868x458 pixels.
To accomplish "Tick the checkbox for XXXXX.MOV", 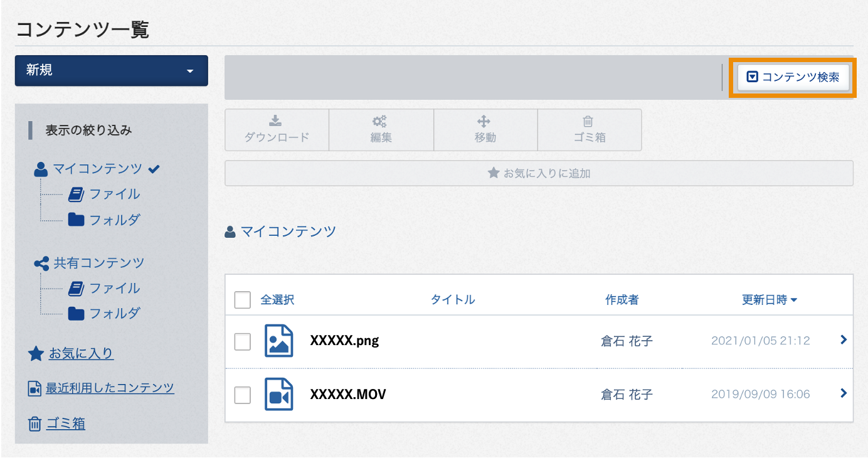I will [x=242, y=395].
